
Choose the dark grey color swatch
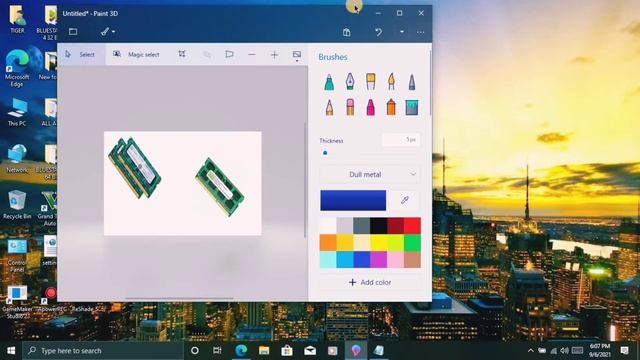coord(362,226)
